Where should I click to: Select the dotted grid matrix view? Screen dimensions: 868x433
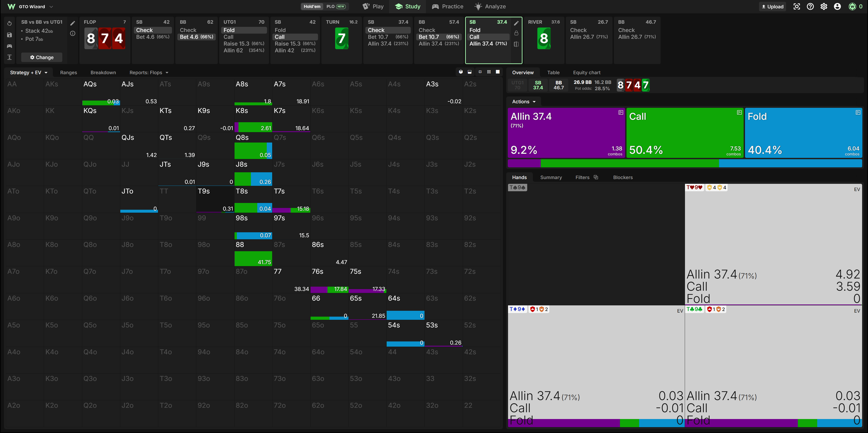(x=489, y=72)
